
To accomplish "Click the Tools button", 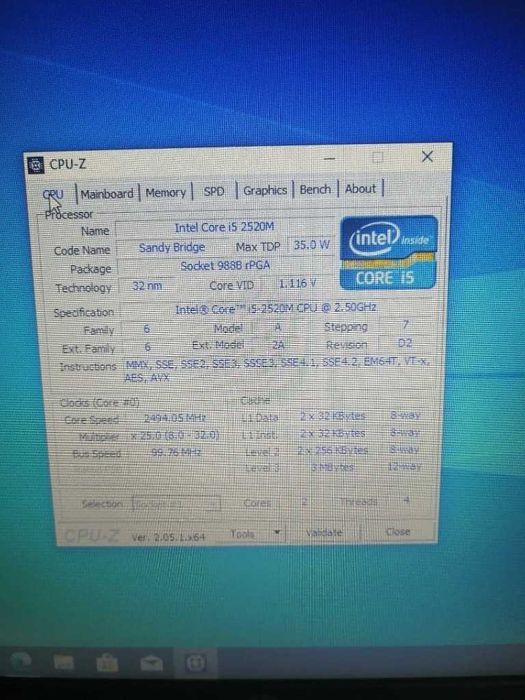I will point(242,533).
